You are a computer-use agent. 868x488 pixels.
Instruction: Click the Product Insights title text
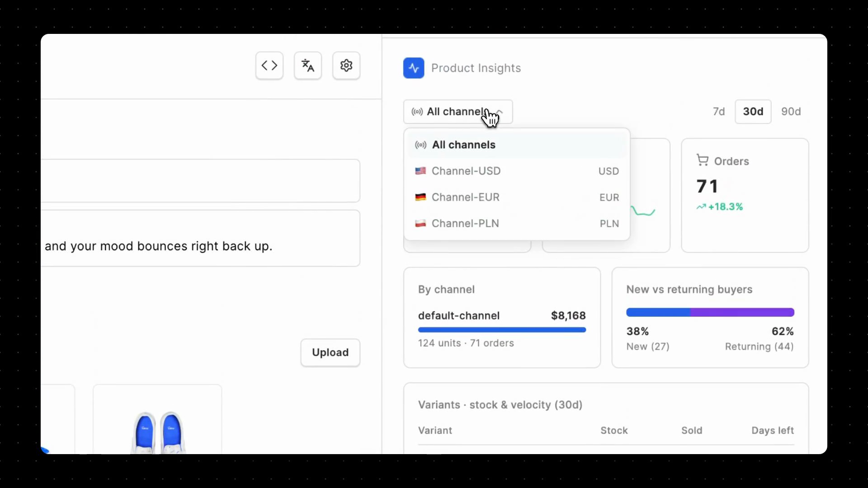(476, 68)
